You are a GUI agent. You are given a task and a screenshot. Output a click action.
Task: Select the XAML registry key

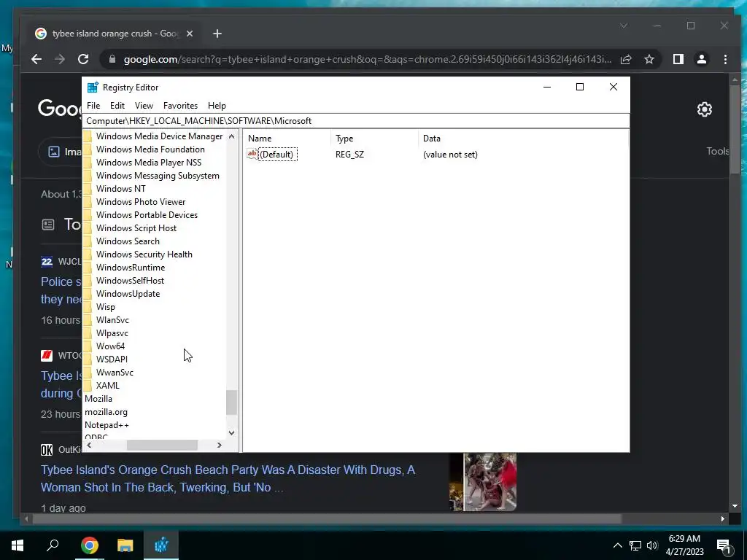point(108,386)
